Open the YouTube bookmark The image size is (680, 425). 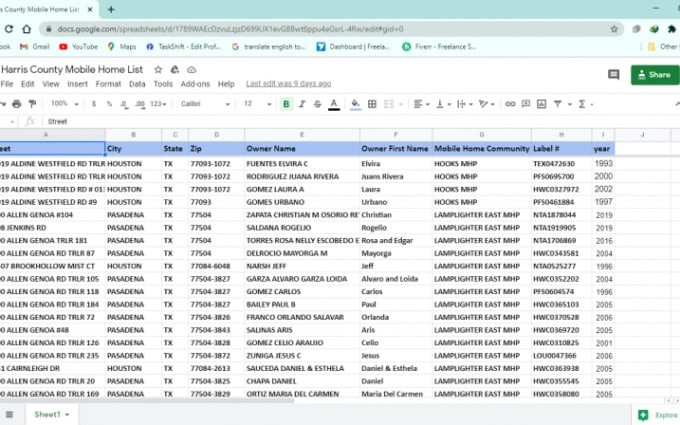(x=78, y=46)
